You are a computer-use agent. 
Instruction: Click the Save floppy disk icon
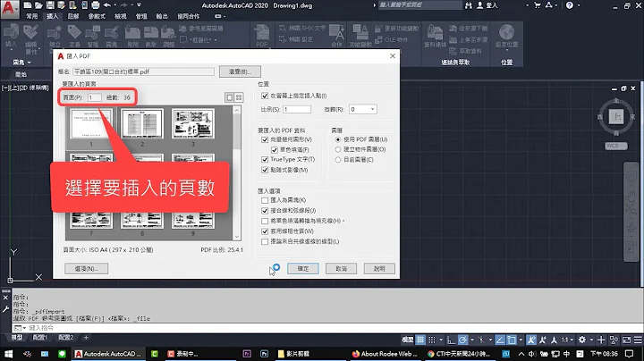50,5
